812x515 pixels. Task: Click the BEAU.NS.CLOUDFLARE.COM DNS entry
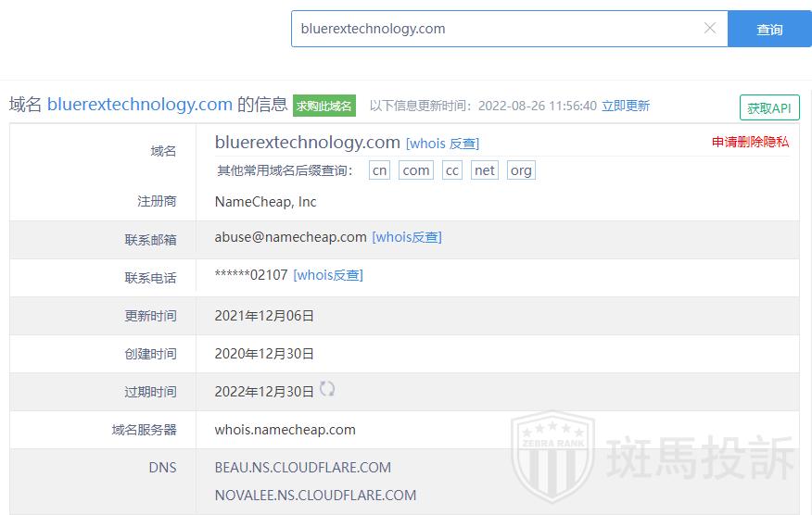[302, 468]
